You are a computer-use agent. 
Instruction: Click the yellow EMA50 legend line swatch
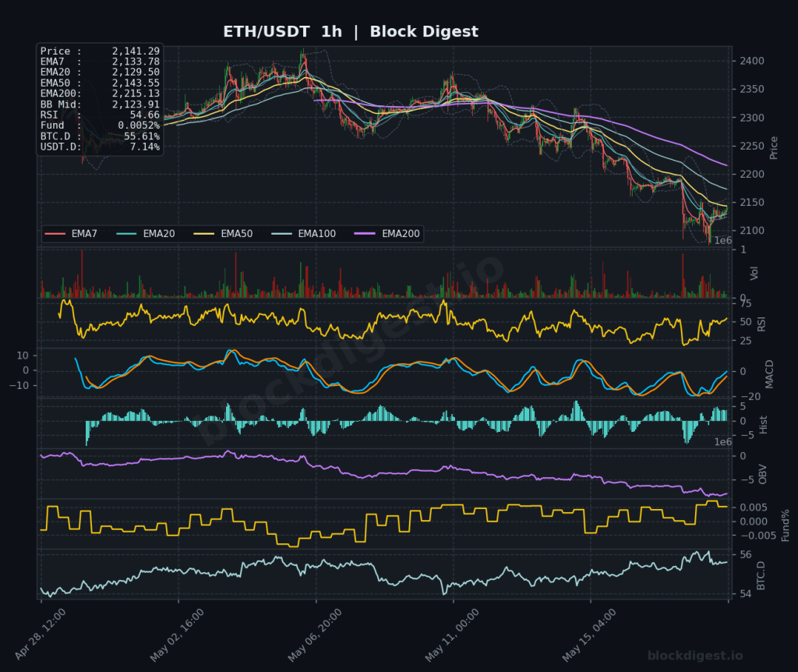coord(203,234)
